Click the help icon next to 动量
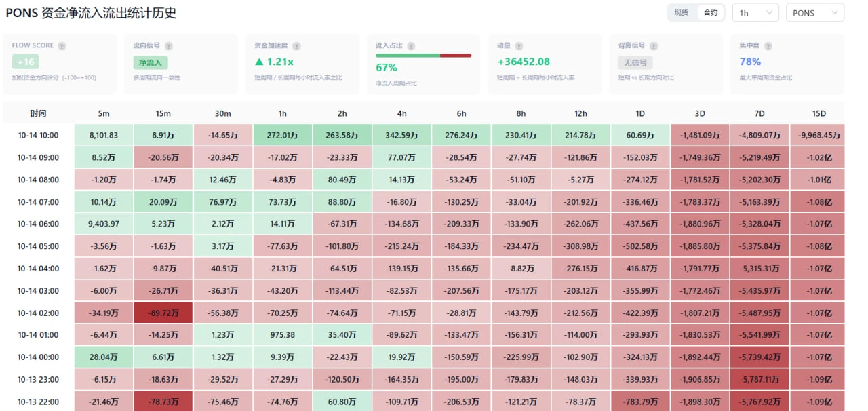 click(x=519, y=46)
